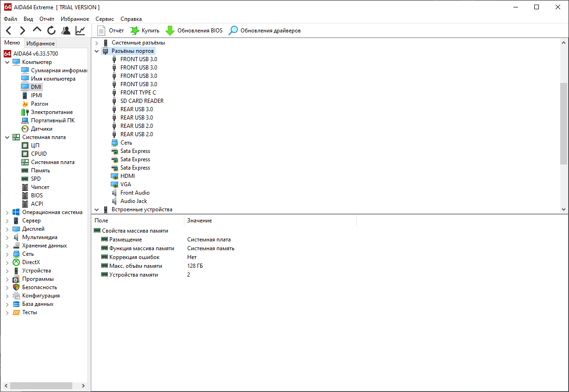Collapse the Системная плата tree node

coord(7,137)
